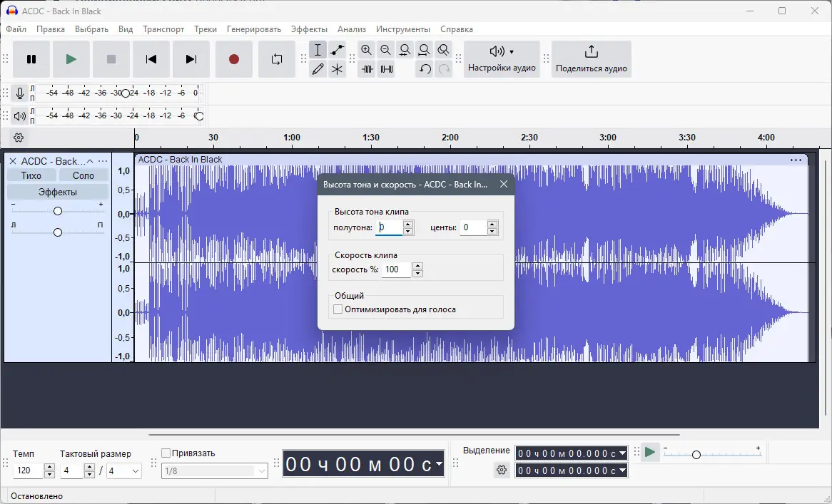Expand the time signature denominator dropdown
The width and height of the screenshot is (832, 504).
click(136, 471)
